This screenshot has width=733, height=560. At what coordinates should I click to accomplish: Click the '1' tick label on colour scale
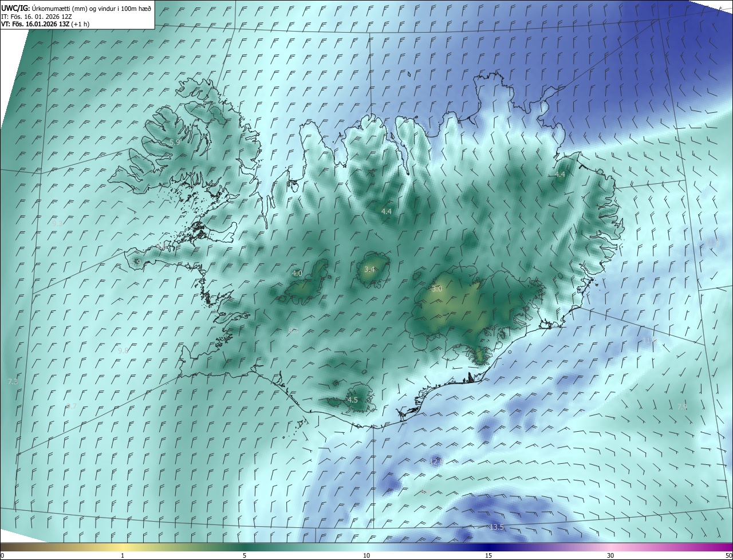(x=123, y=555)
